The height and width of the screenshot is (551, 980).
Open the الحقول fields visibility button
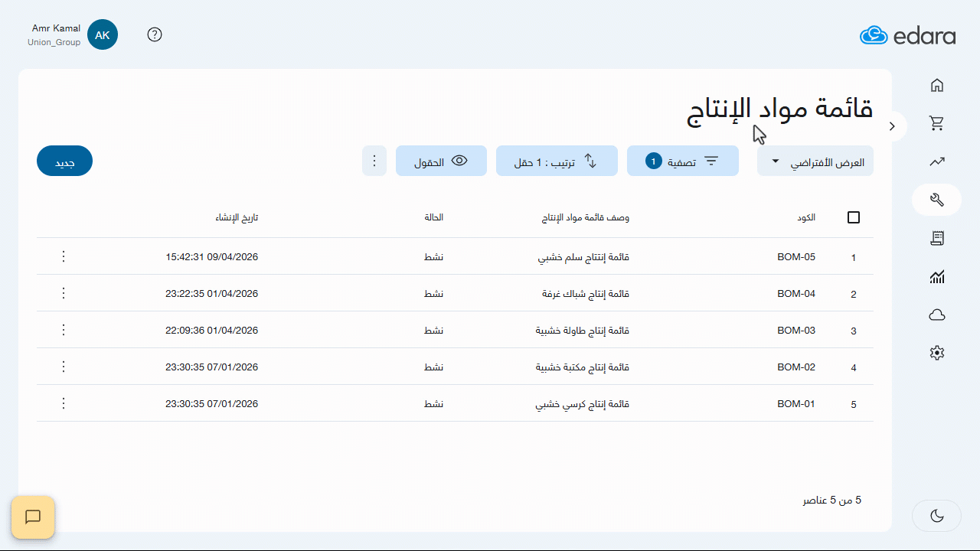click(x=441, y=161)
